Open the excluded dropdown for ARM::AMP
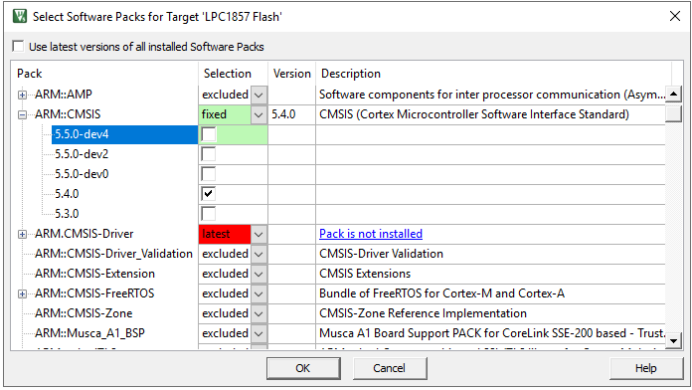Viewport: 692px width, 390px height. pyautogui.click(x=259, y=95)
